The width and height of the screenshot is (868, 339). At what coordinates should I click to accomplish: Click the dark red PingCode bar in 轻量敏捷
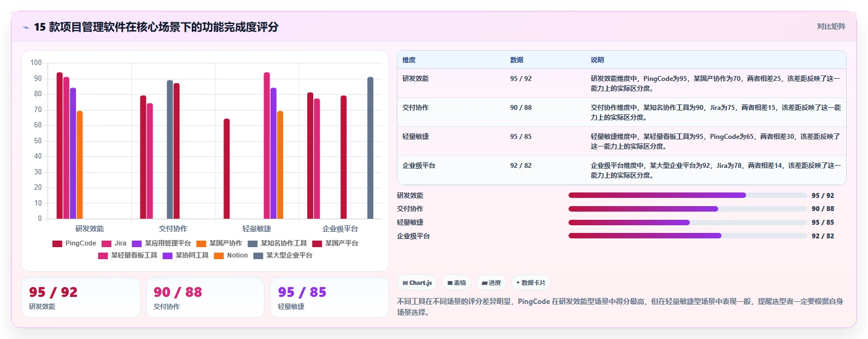click(x=227, y=168)
